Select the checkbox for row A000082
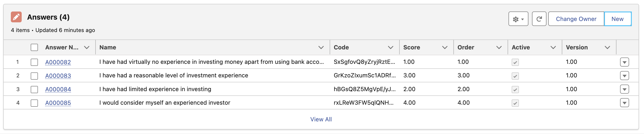This screenshot has height=134, width=644. coord(34,62)
